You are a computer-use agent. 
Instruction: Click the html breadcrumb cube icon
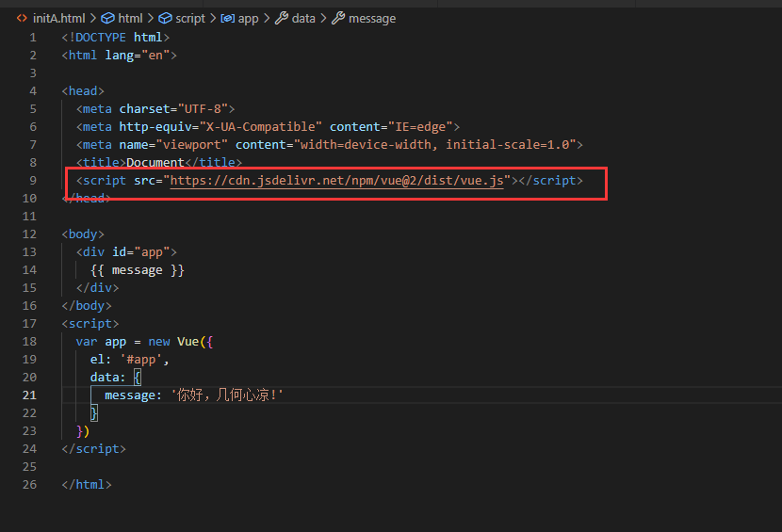tap(107, 19)
